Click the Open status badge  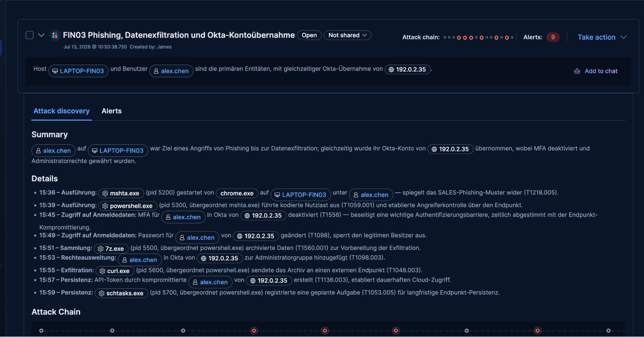[x=309, y=35]
